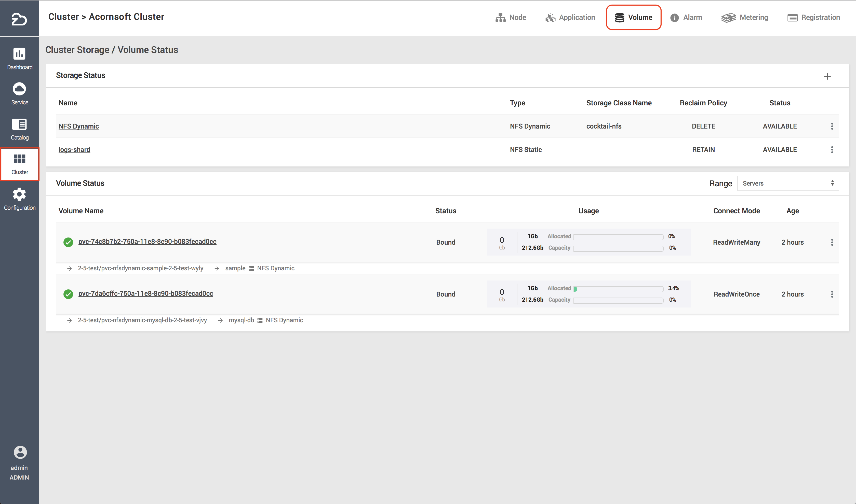This screenshot has height=504, width=856.
Task: Open the Alarm tab
Action: [x=686, y=17]
